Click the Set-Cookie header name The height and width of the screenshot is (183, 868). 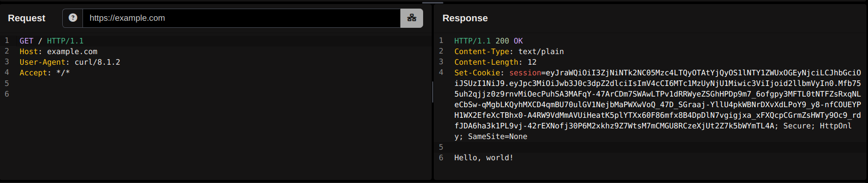coord(477,73)
